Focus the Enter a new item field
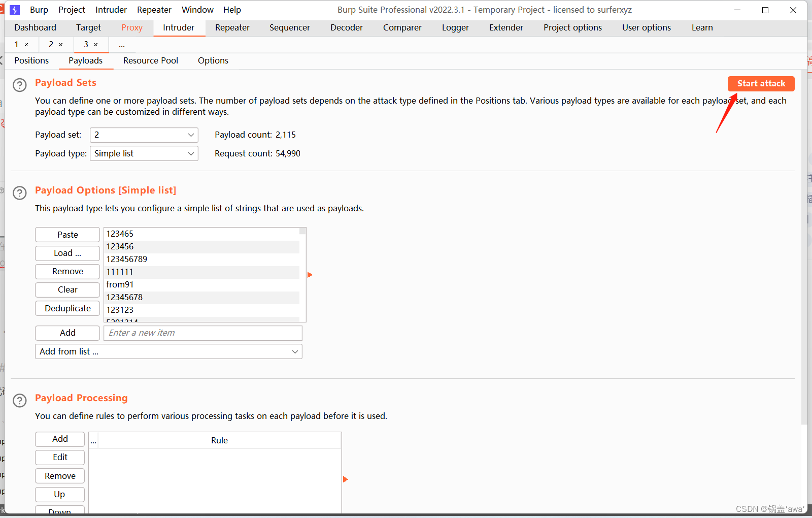This screenshot has height=518, width=812. pos(203,333)
